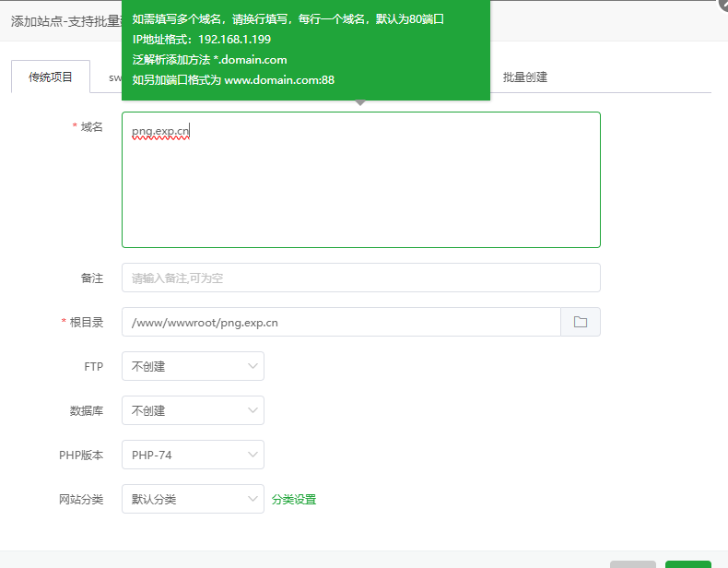Switch to the 传统项目 tab
This screenshot has width=728, height=568.
(51, 77)
